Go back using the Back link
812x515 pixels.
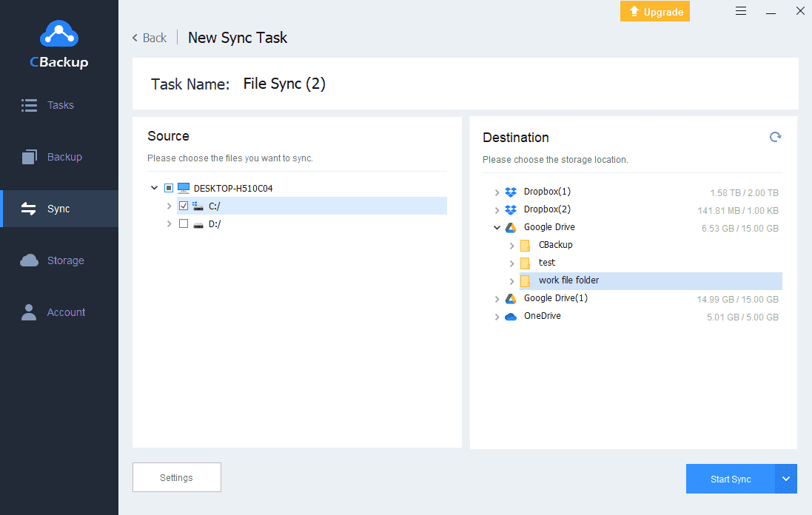pyautogui.click(x=150, y=38)
